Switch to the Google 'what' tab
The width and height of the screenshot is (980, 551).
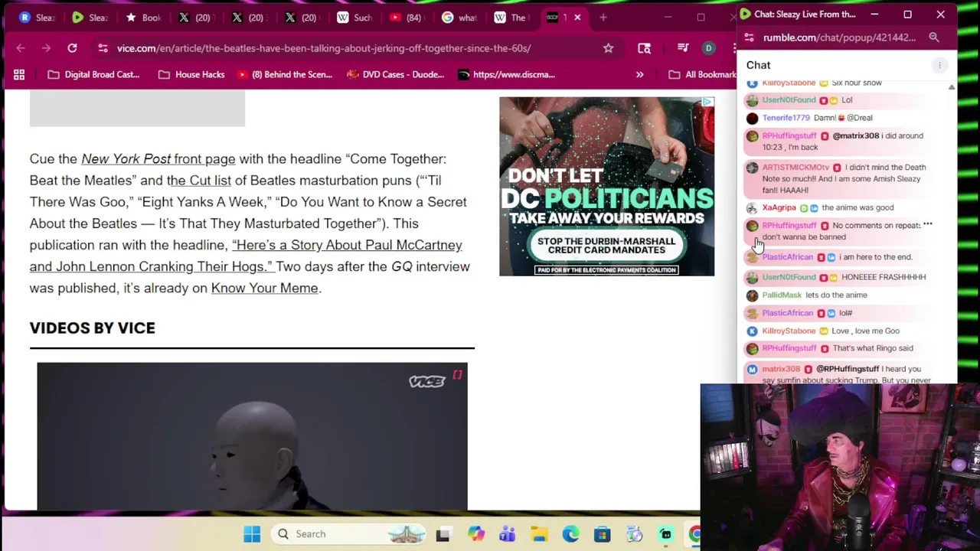coord(460,17)
